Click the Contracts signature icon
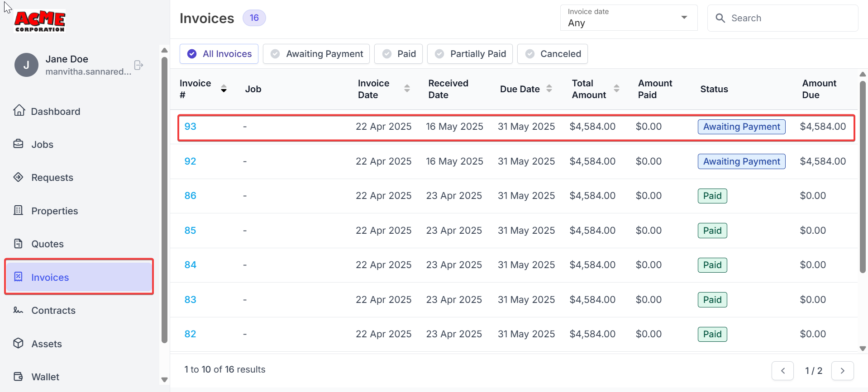This screenshot has width=868, height=392. 19,310
